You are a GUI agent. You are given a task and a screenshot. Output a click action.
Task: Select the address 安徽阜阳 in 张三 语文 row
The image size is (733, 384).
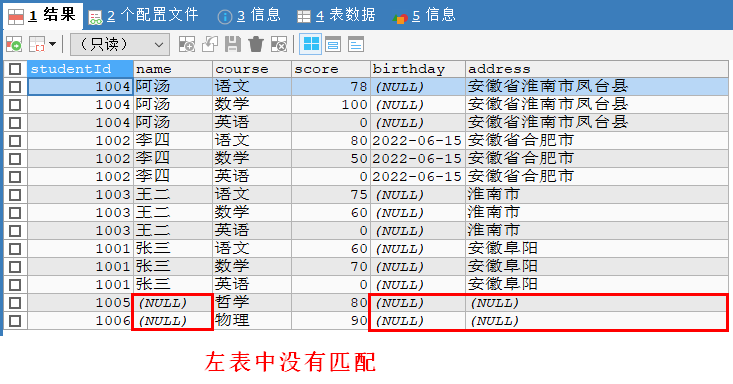coord(597,249)
